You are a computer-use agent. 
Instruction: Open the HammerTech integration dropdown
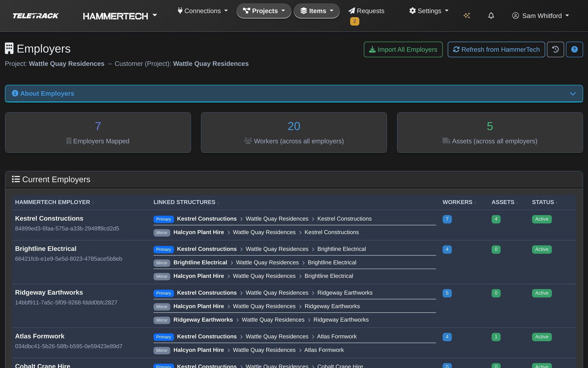pos(120,16)
